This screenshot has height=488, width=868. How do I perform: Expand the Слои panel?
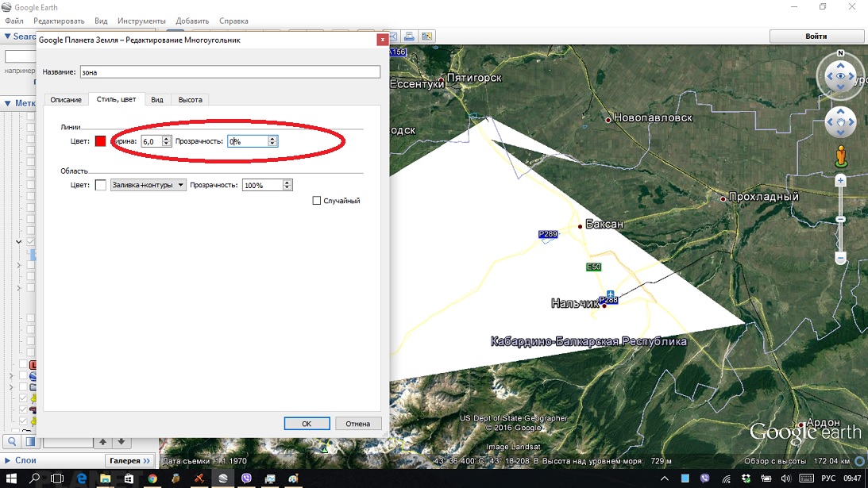coord(8,460)
